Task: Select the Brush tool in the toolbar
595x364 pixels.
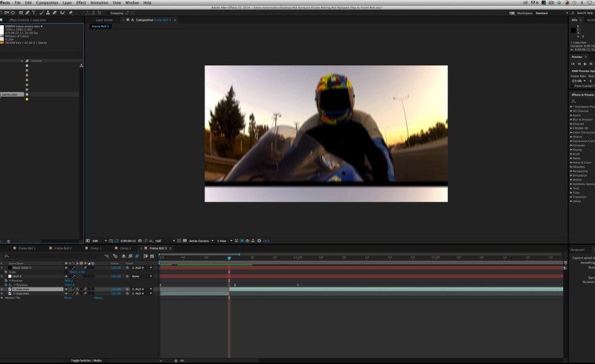Action: coord(42,13)
